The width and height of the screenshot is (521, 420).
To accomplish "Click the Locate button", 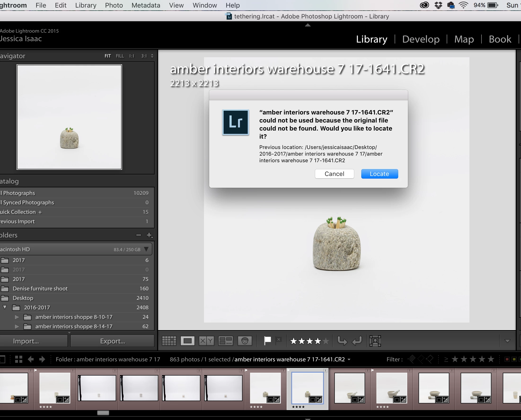I will (379, 174).
